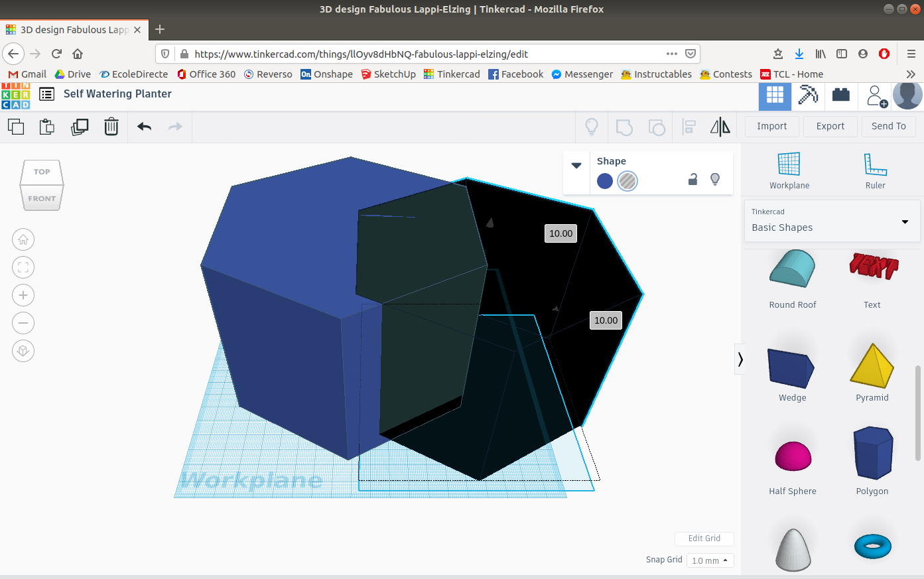Open the 3D design grid view

pos(775,96)
